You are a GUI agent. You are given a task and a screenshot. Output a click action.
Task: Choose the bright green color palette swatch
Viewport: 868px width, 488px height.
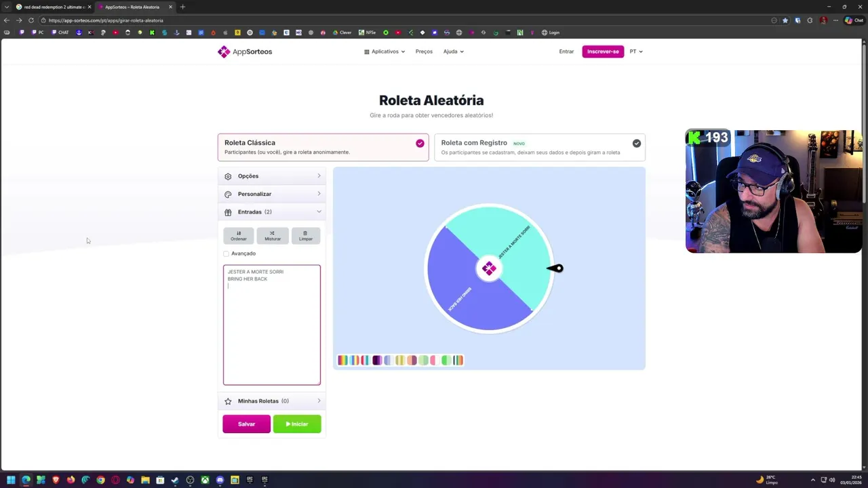(x=446, y=361)
